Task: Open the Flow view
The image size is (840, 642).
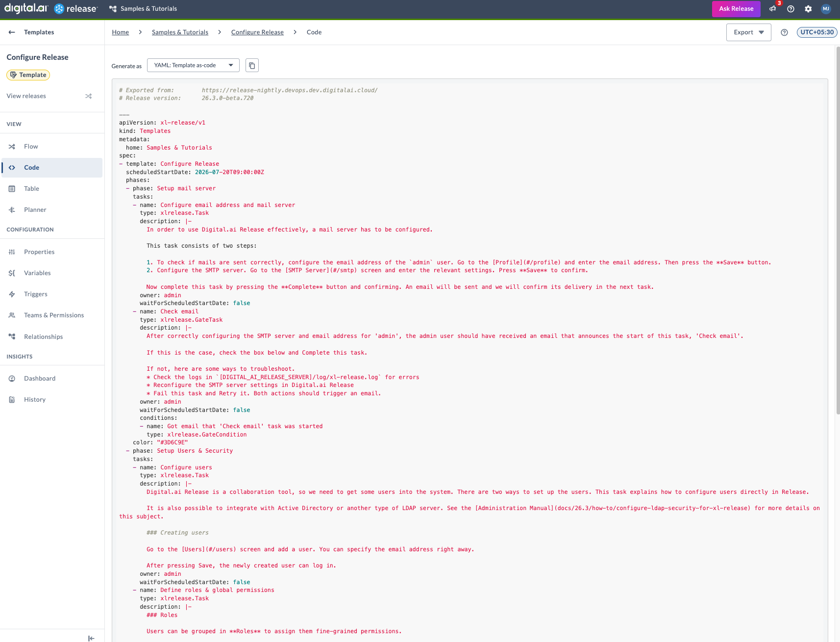Action: [52, 147]
